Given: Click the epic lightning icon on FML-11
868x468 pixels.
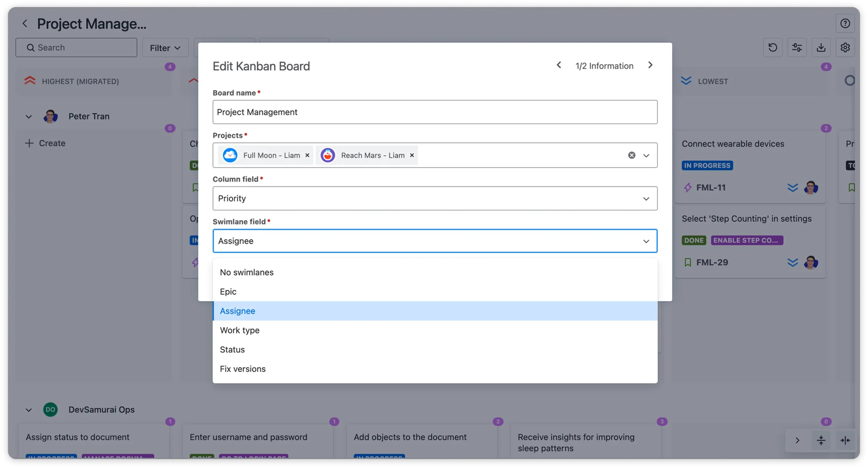Looking at the screenshot, I should [687, 187].
